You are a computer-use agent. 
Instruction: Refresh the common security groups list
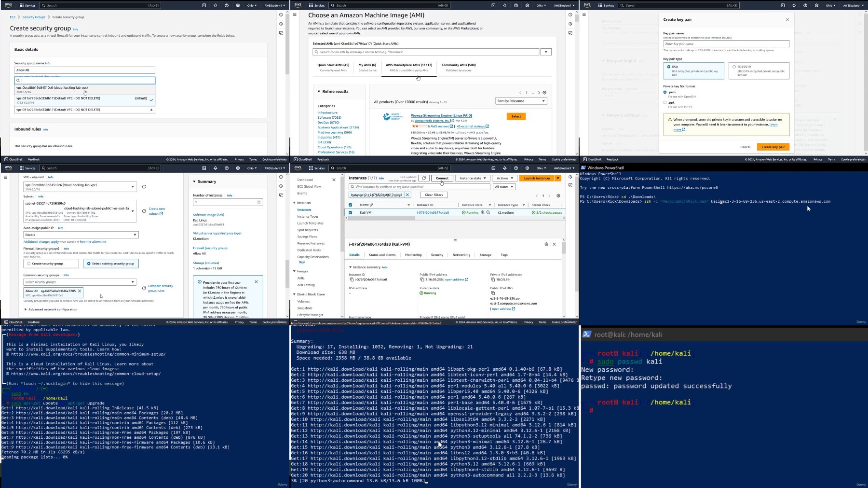point(144,288)
